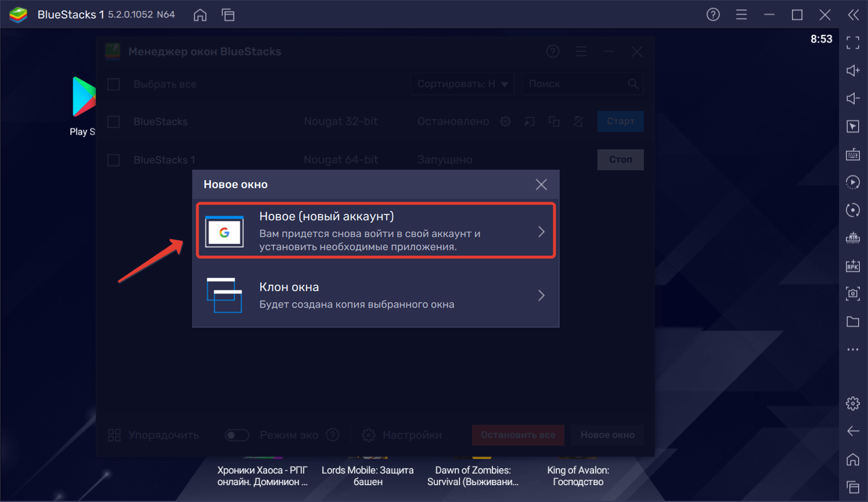Open the hamburger menu in BlueStacks title bar
868x502 pixels.
click(741, 15)
